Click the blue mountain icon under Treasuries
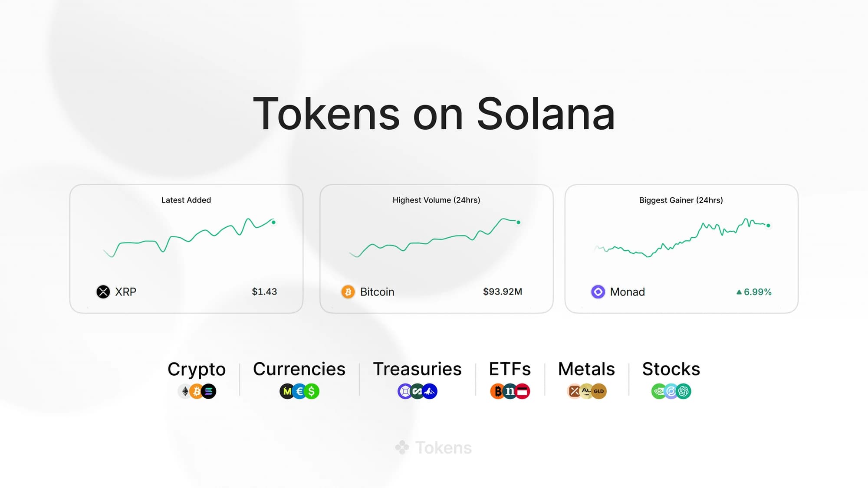Image resolution: width=868 pixels, height=488 pixels. (430, 391)
